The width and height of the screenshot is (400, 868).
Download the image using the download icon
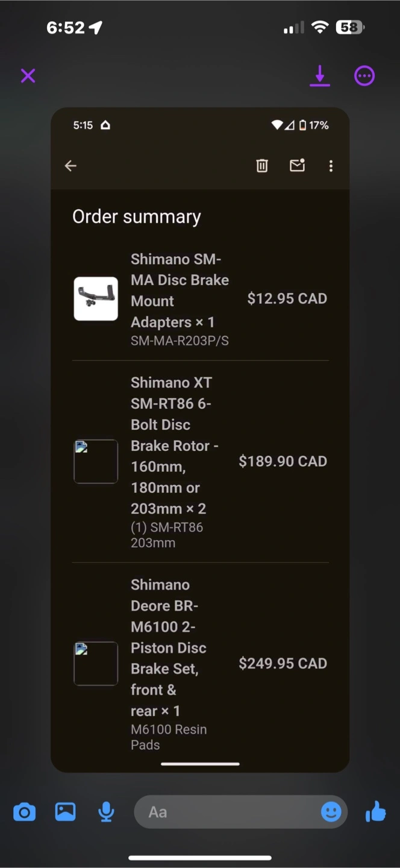(x=320, y=76)
